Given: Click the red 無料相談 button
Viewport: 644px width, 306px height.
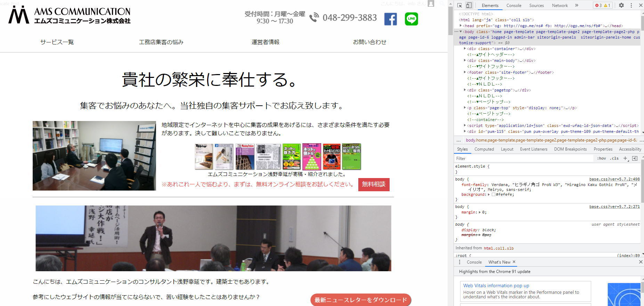Looking at the screenshot, I should click(374, 185).
